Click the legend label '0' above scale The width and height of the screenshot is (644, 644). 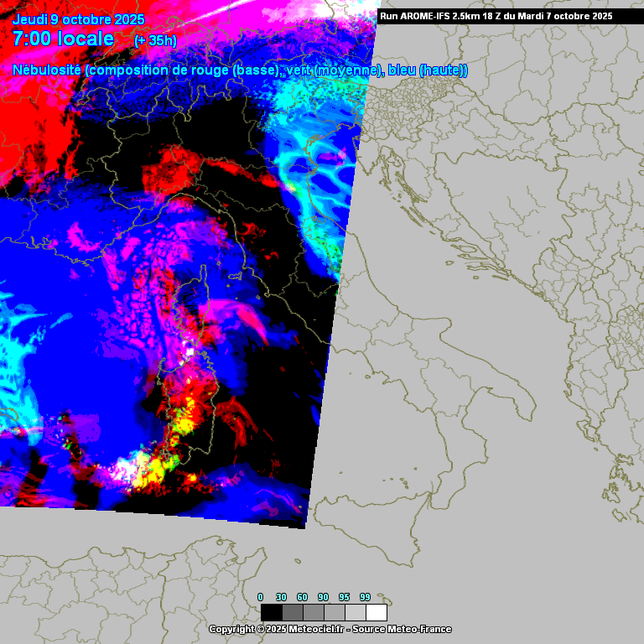[260, 597]
